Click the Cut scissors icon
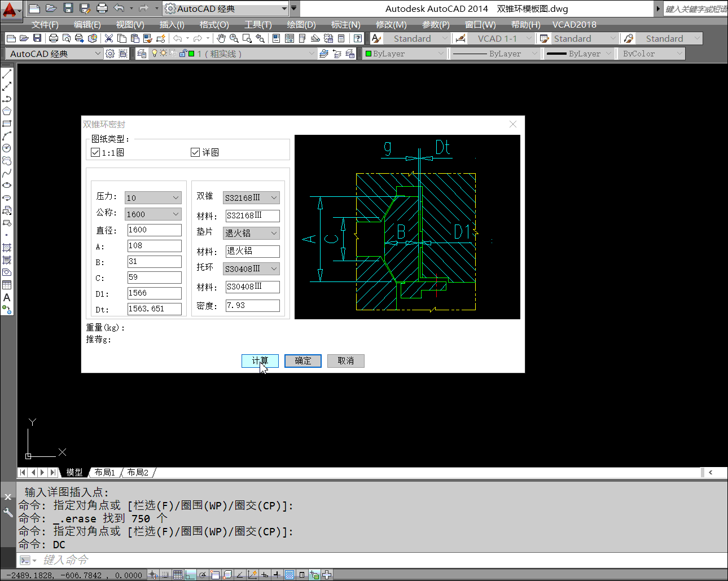Screen dimensions: 728x581 pos(109,38)
